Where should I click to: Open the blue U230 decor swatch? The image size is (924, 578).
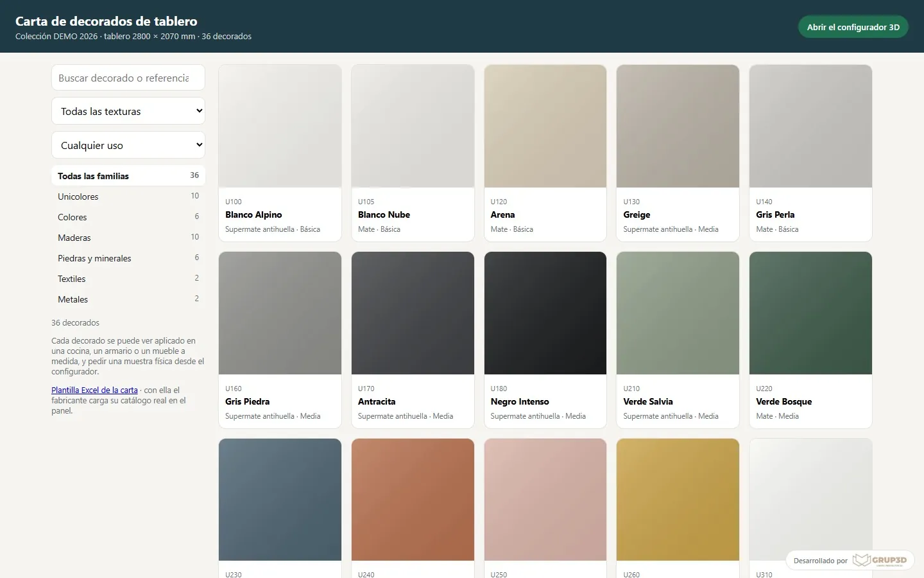point(280,500)
